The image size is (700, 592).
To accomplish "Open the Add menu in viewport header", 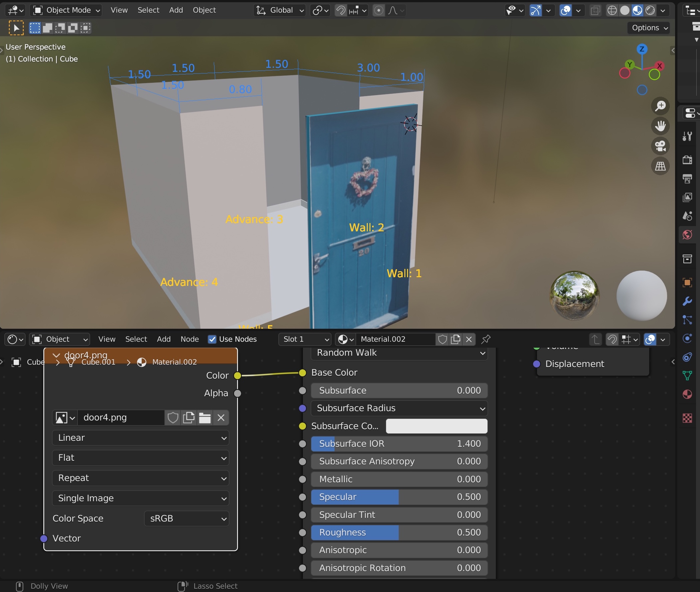I will click(x=176, y=10).
